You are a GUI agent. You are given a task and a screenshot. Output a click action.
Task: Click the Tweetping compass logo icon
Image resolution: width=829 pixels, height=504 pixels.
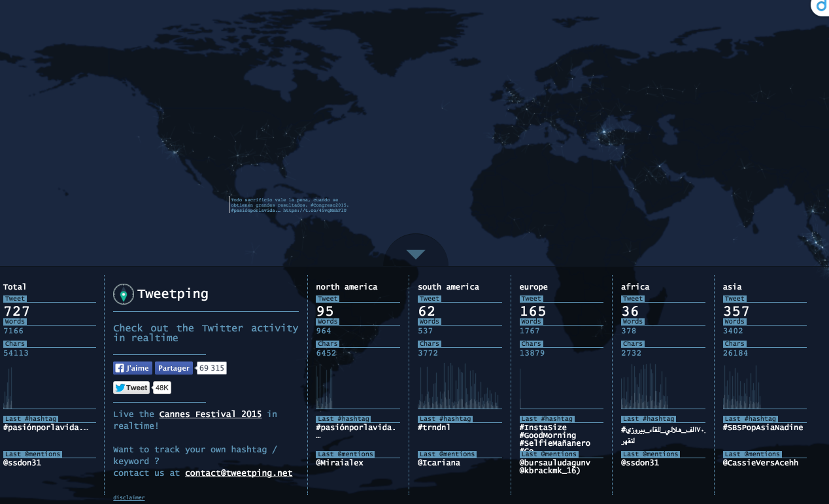(x=124, y=294)
